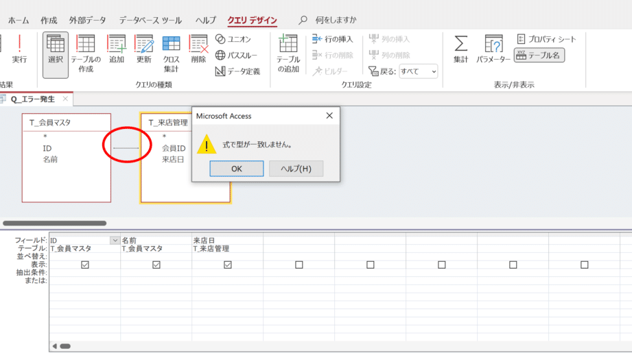Select the クロス集計 crosstab icon

click(x=171, y=53)
